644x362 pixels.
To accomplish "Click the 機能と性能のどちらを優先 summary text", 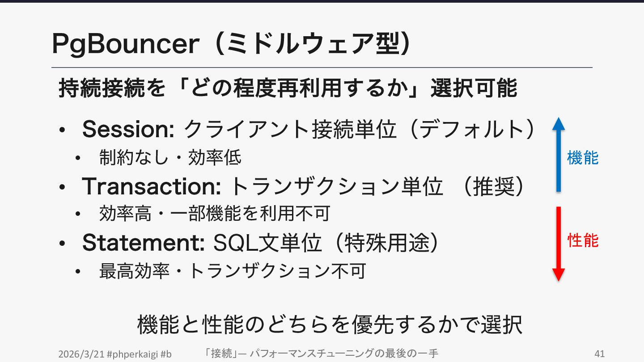I will pos(330,325).
